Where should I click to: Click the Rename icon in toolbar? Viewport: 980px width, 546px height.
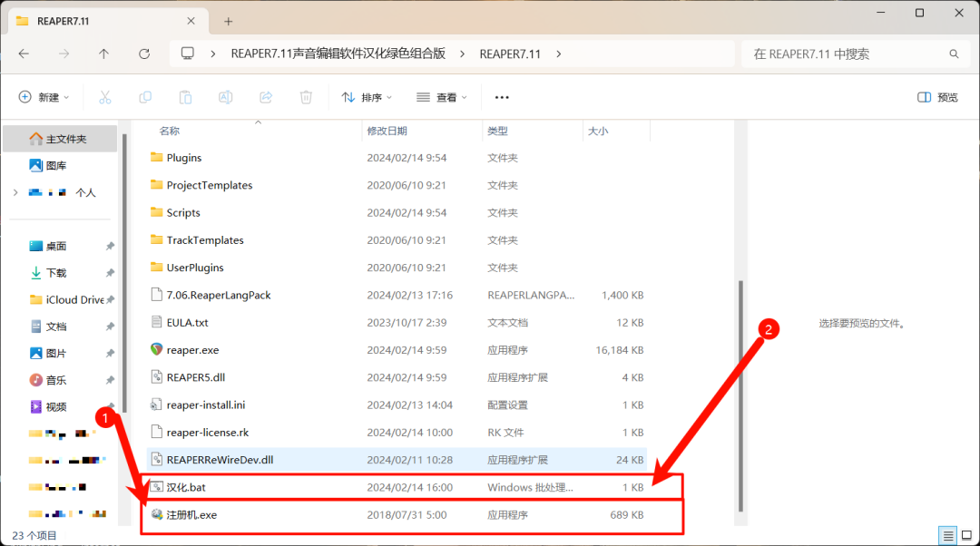(226, 97)
